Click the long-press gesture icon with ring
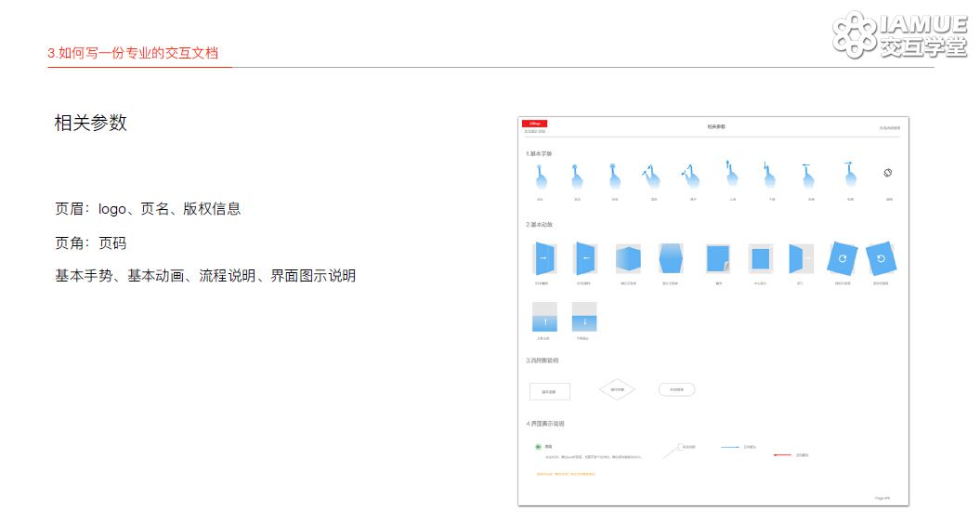Viewport: 980px width, 524px height. click(x=614, y=176)
